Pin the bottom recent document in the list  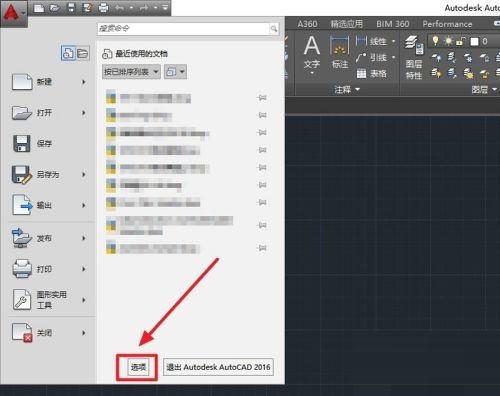click(x=262, y=248)
